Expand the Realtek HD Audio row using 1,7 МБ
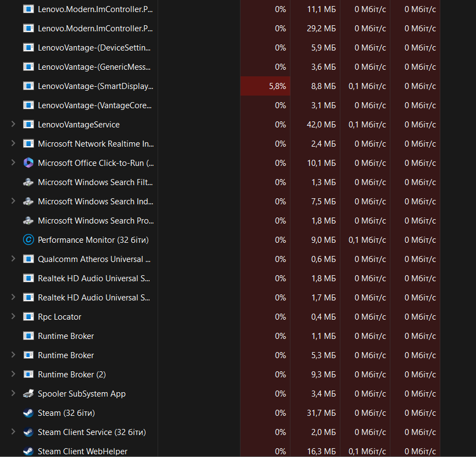The image size is (476, 457). (13, 297)
